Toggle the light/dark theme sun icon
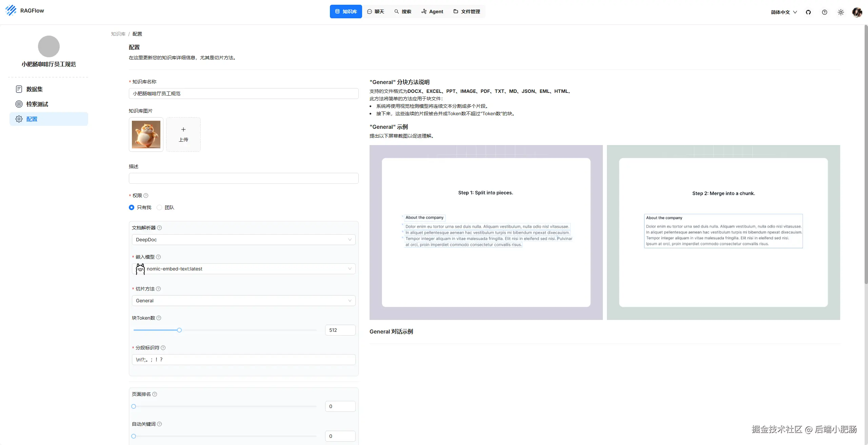868x445 pixels. click(841, 12)
